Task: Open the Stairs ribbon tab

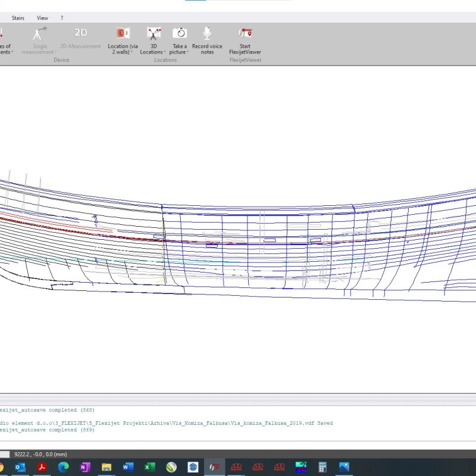Action: click(x=18, y=18)
